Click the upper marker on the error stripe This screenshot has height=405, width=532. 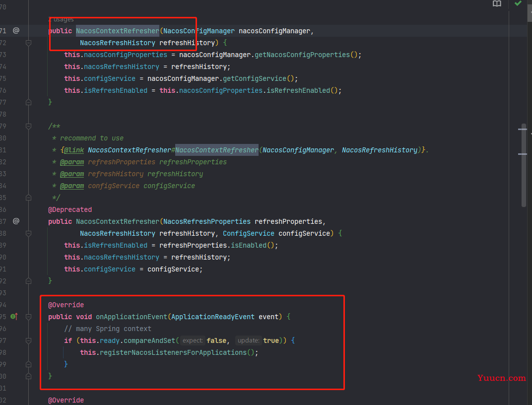coord(522,129)
